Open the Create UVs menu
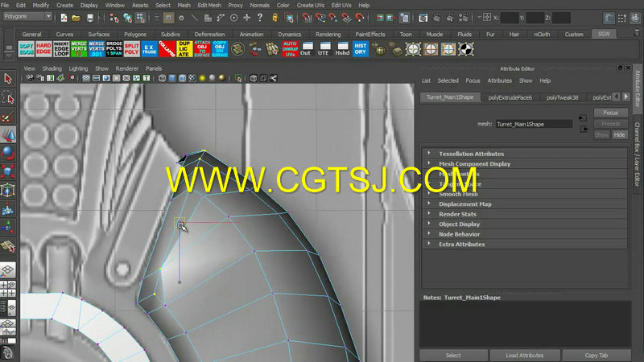Screen dimensions: 644x362 (310, 5)
